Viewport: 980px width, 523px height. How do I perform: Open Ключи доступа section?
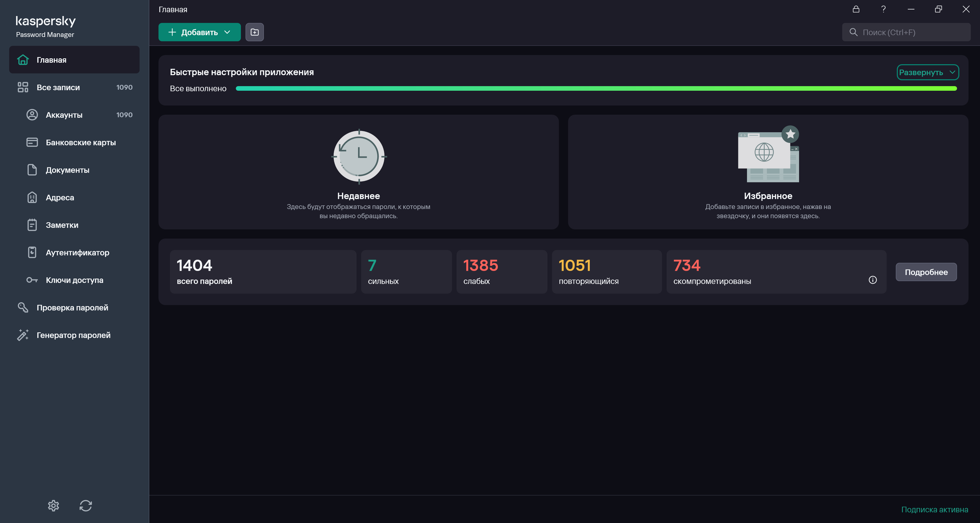(x=74, y=280)
